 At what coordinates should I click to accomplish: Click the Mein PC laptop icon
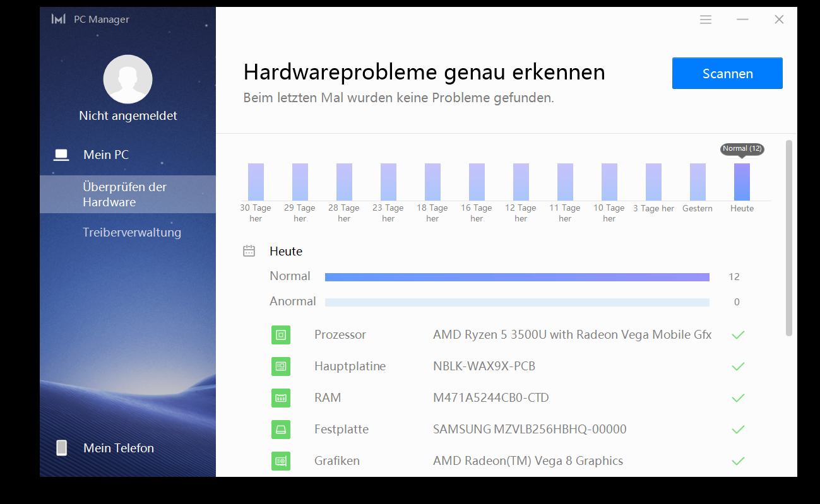click(61, 155)
